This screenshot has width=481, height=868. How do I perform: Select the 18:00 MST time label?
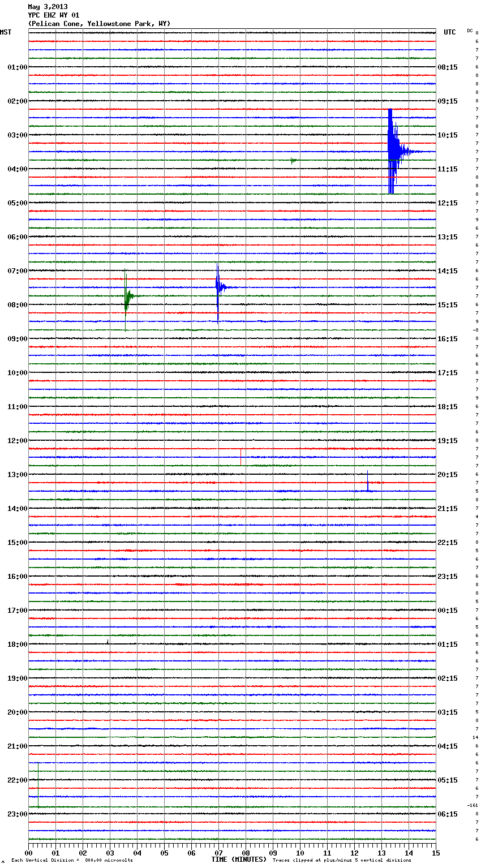pos(18,644)
